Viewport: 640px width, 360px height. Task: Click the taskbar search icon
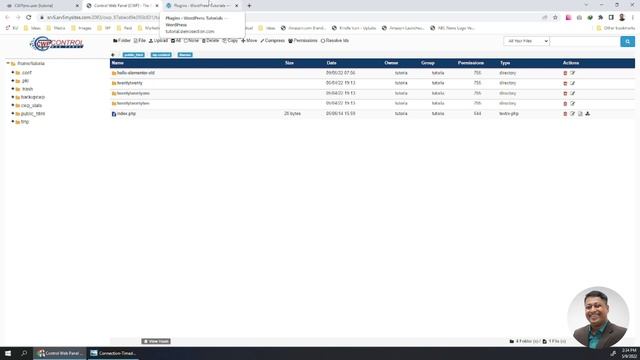(24, 353)
